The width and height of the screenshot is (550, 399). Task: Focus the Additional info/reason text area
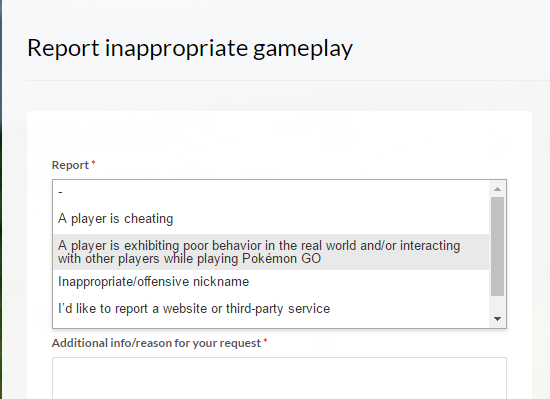[279, 378]
